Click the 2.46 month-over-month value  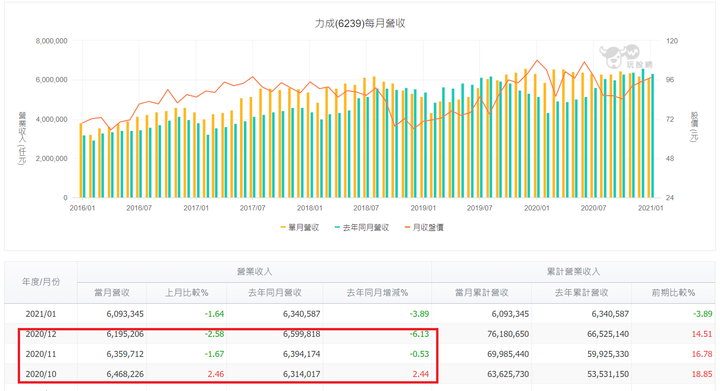click(216, 374)
